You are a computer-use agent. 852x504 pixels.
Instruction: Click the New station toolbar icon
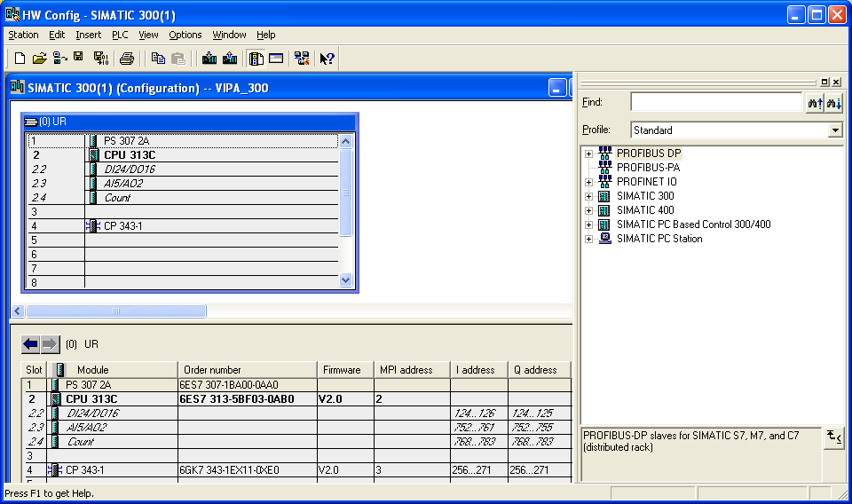(x=20, y=59)
